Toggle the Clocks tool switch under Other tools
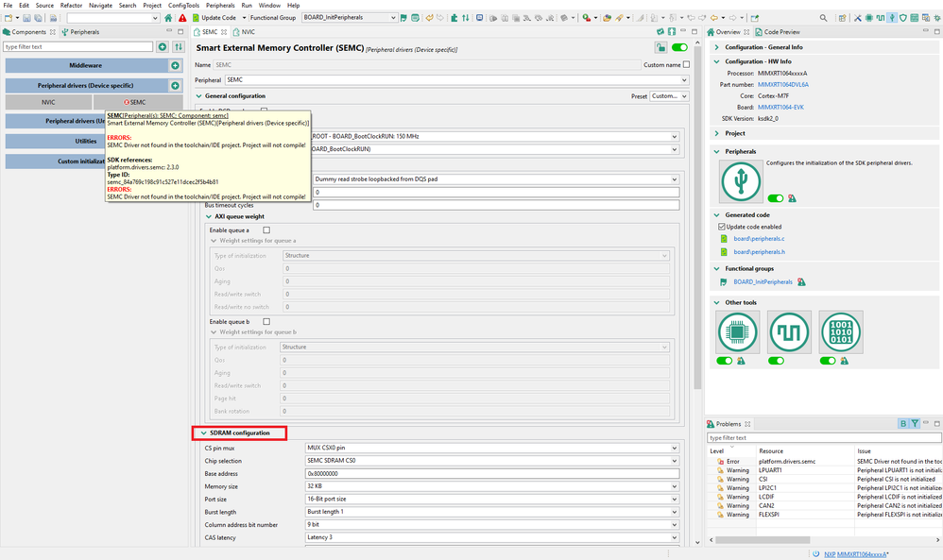This screenshot has width=943, height=560. 776,361
